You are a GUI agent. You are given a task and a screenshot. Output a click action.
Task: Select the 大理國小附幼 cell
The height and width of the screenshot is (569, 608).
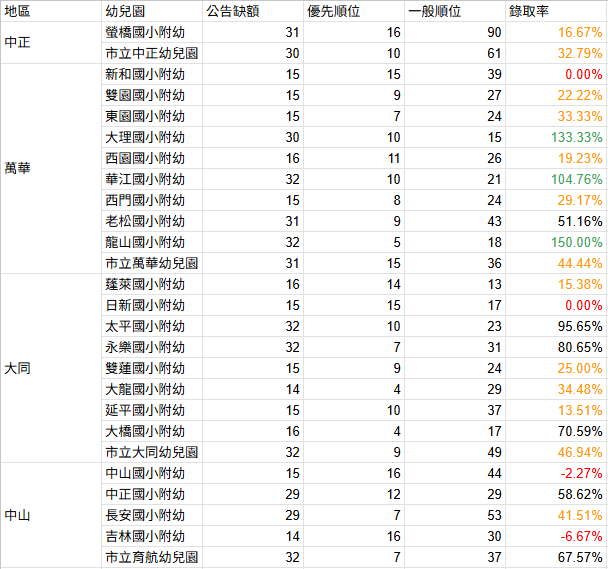click(x=152, y=137)
